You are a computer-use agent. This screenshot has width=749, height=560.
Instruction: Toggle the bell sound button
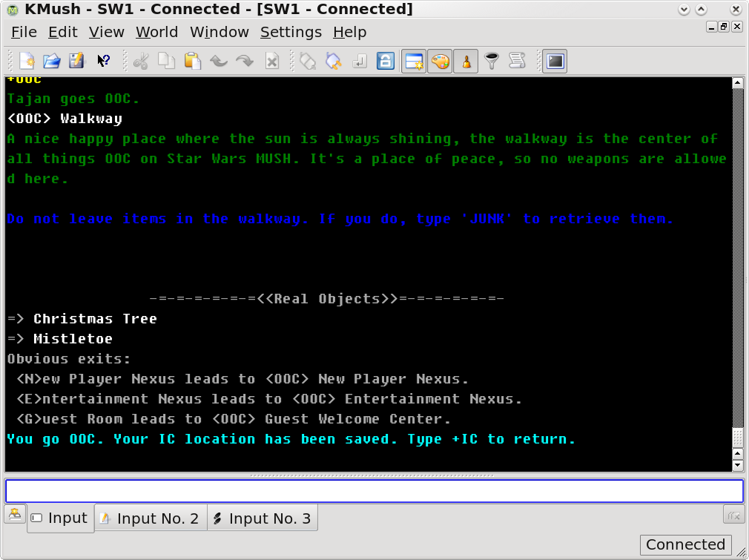click(466, 61)
